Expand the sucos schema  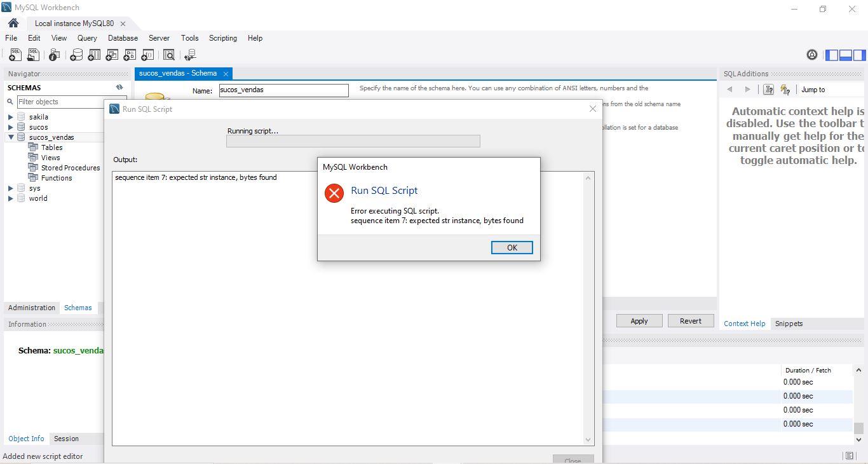11,127
